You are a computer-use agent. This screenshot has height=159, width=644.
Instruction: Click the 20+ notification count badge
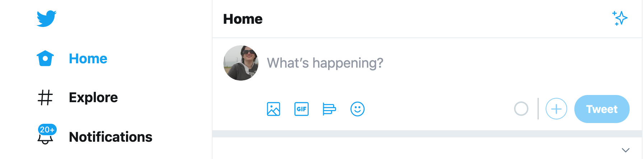pyautogui.click(x=47, y=130)
